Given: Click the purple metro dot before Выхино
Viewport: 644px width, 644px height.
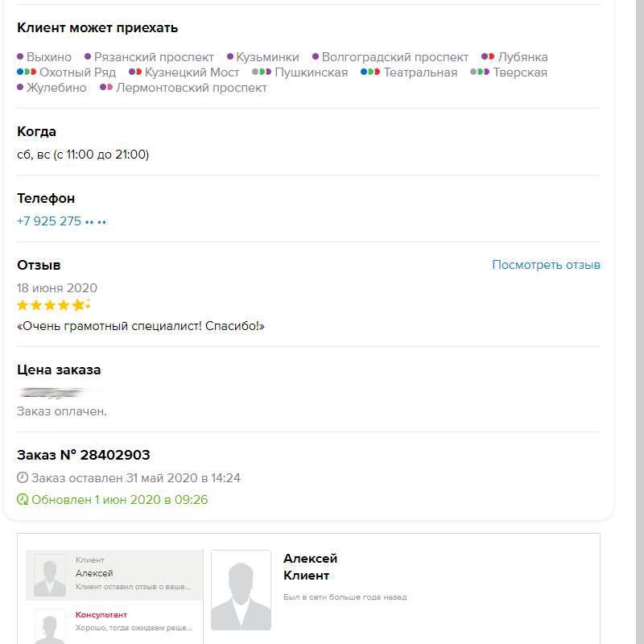Looking at the screenshot, I should (20, 57).
